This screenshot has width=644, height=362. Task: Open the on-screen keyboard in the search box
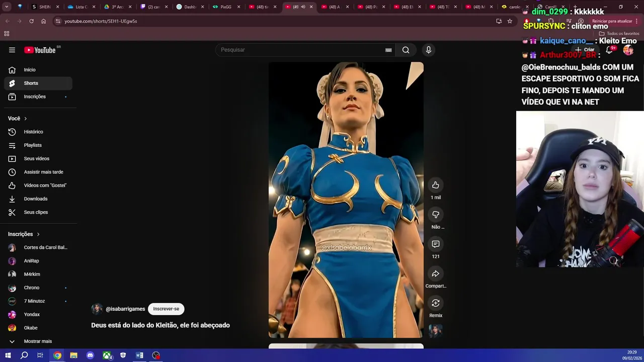[388, 50]
